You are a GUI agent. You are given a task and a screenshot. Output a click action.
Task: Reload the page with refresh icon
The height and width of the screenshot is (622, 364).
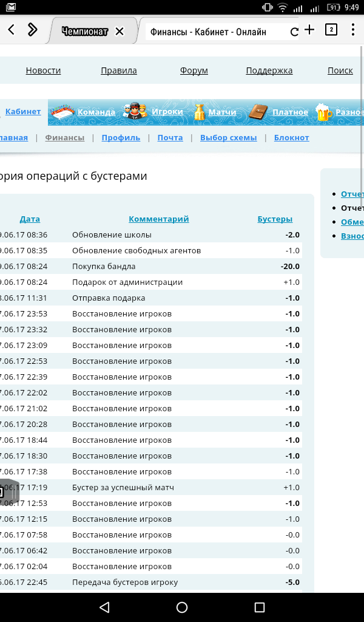pyautogui.click(x=294, y=32)
